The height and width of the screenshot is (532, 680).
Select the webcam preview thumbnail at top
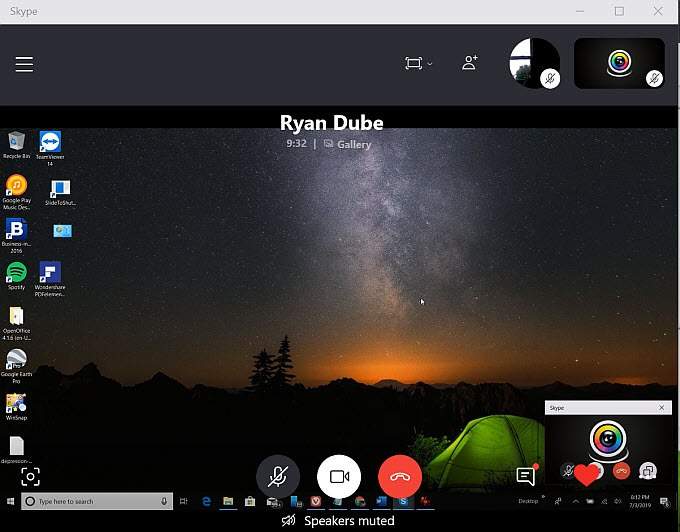(x=619, y=63)
